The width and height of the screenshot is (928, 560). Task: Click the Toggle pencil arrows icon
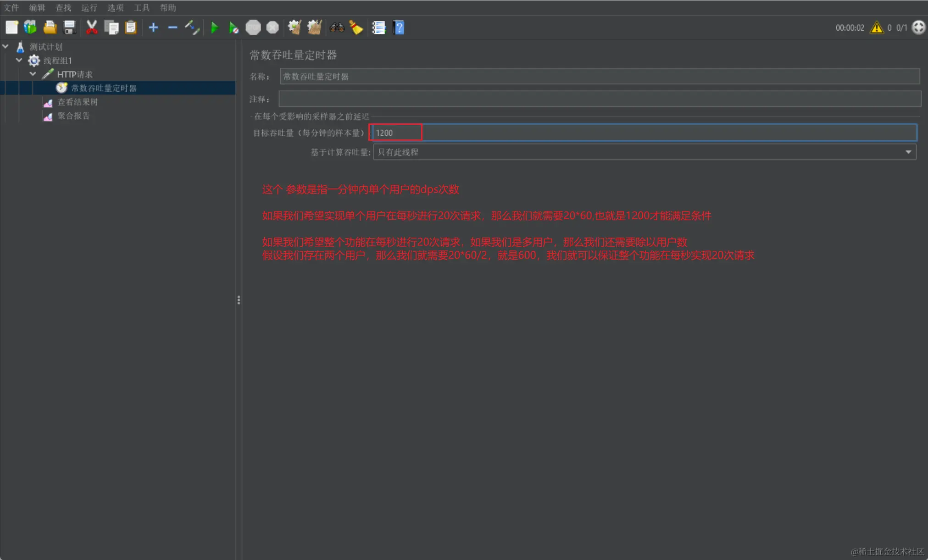click(x=192, y=28)
